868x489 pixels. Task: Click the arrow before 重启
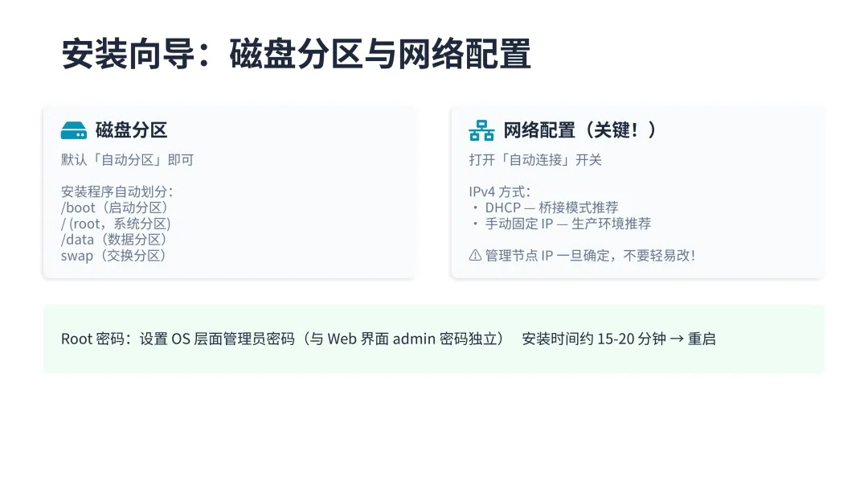(677, 339)
